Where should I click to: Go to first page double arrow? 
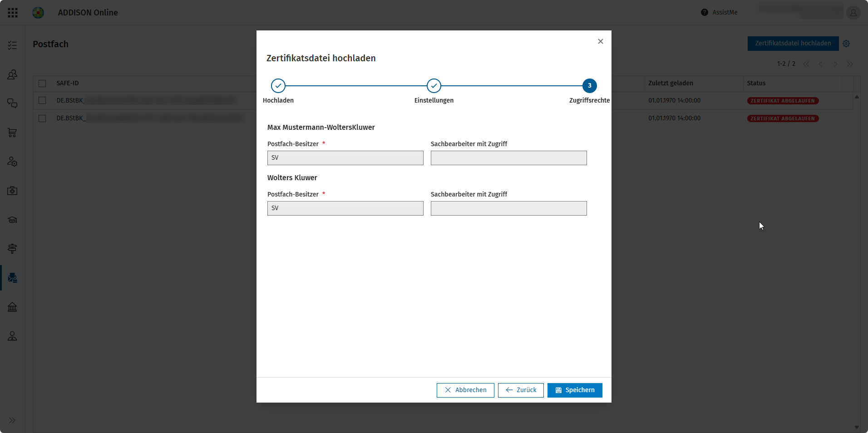[x=806, y=64]
